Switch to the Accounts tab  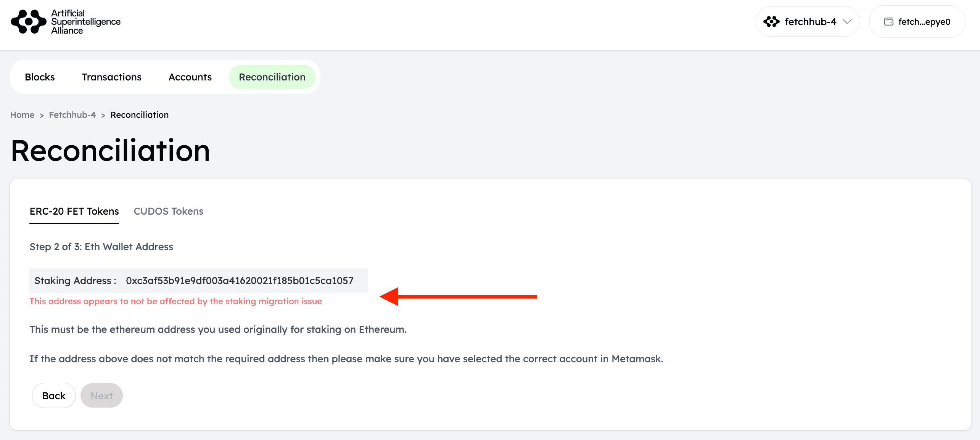tap(190, 77)
